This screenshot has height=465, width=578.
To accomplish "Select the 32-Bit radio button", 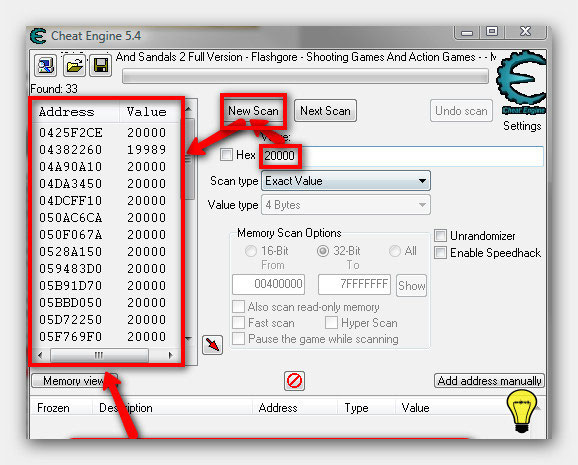I will tap(323, 251).
